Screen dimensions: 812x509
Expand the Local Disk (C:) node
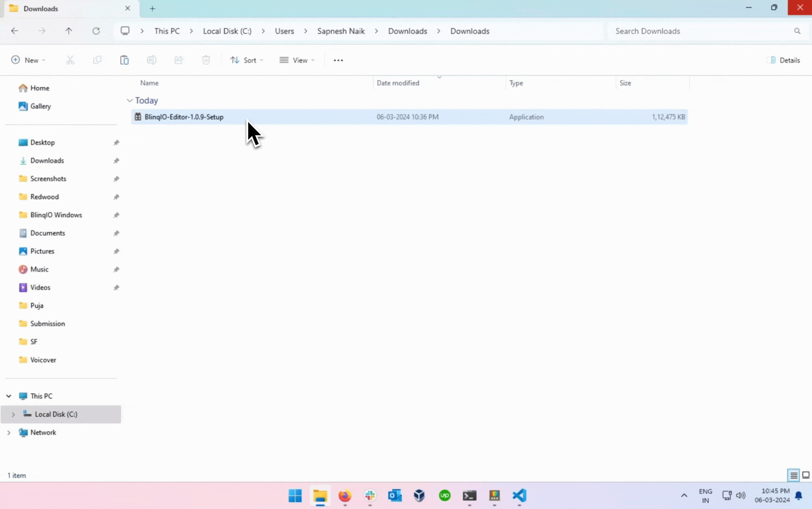(x=13, y=415)
